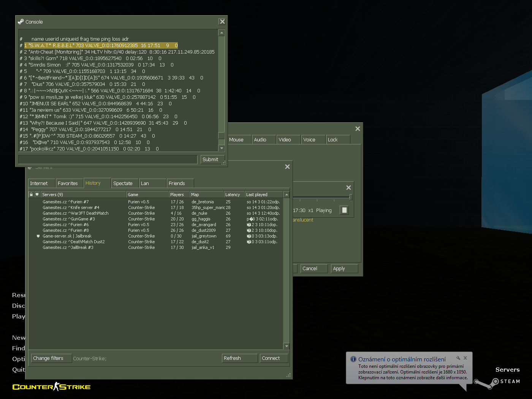Click the secure shield column icon
Image resolution: width=532 pixels, height=399 pixels.
click(37, 195)
